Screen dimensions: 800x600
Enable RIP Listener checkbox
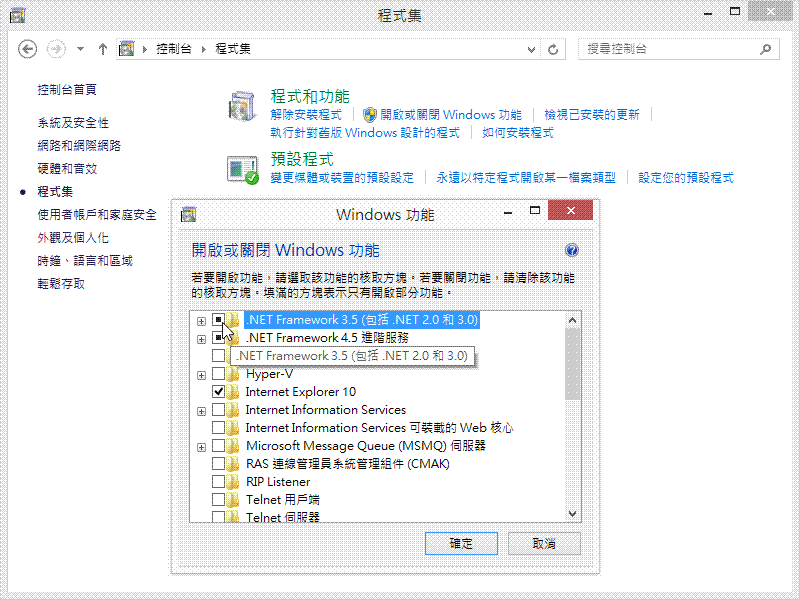(218, 482)
